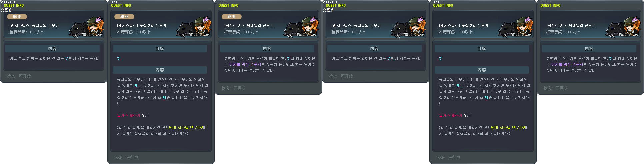Click 状态: 已完成 in the 职业-badged panel
The width and height of the screenshot is (644, 164).
coord(233,88)
